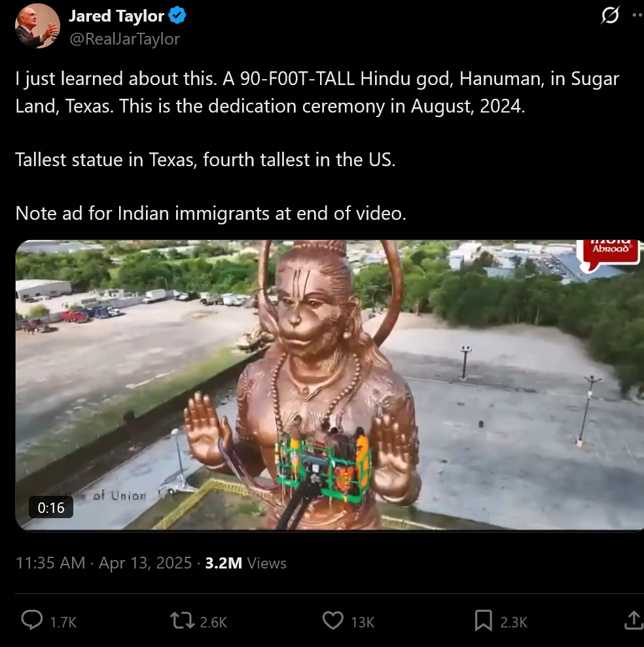The image size is (644, 647).
Task: Like the post with heart icon
Action: [332, 621]
